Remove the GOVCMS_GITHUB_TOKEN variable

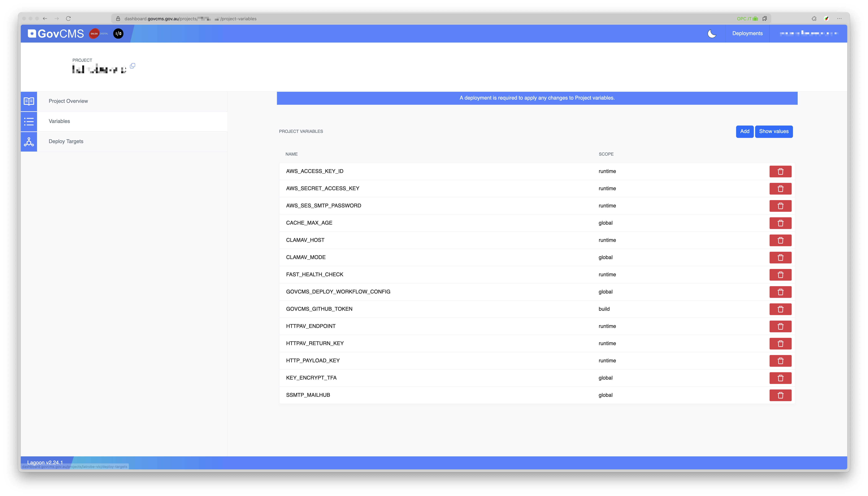pos(780,309)
